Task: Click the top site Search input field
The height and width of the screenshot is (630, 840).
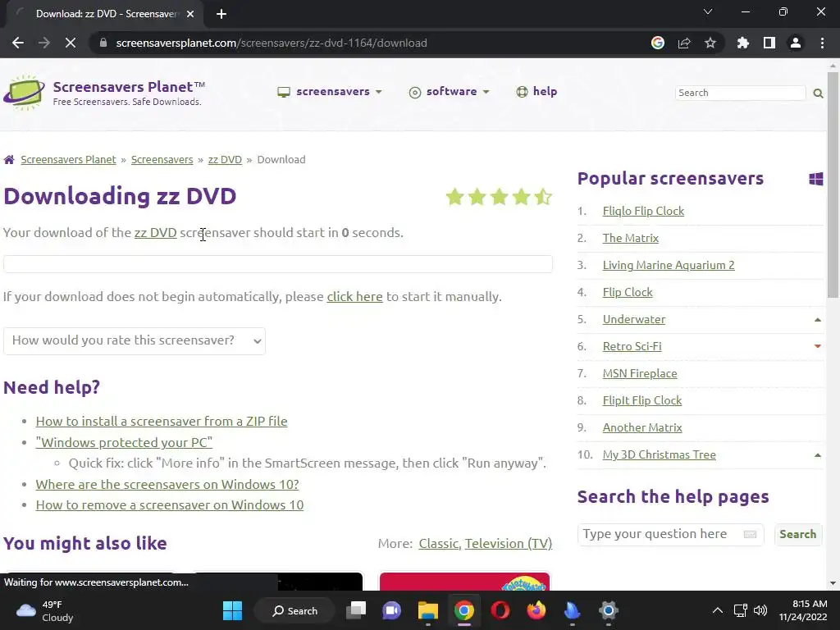Action: point(741,93)
